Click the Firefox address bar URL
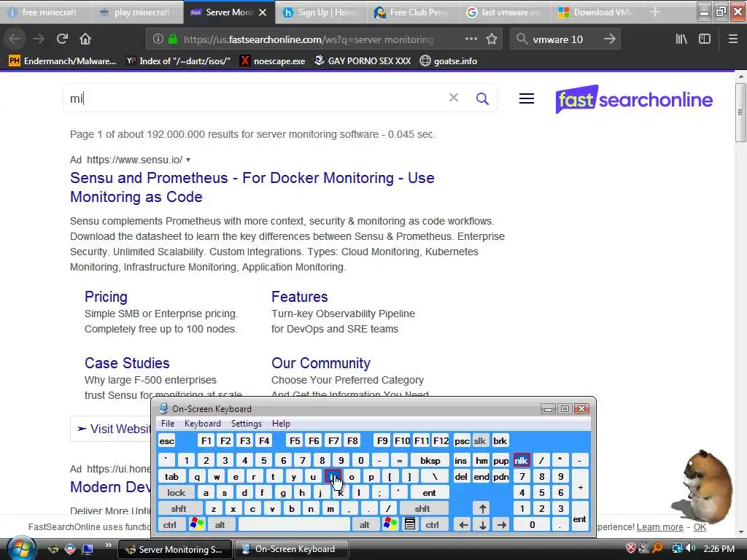 pos(309,39)
